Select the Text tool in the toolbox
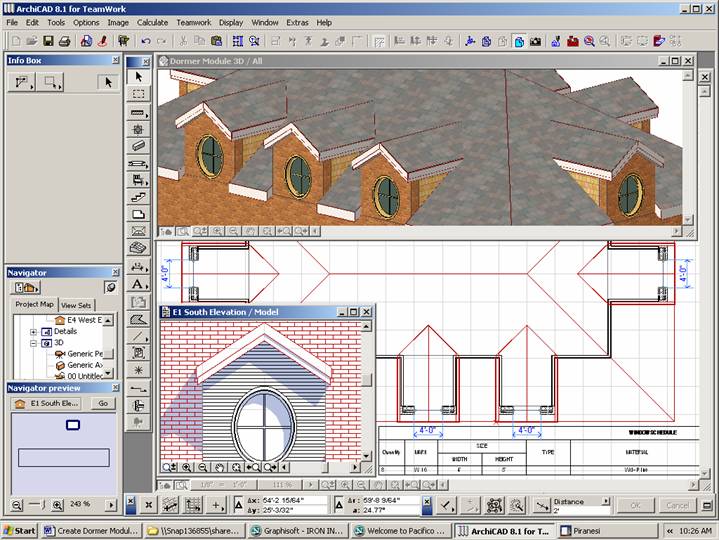This screenshot has height=540, width=719. tap(137, 285)
